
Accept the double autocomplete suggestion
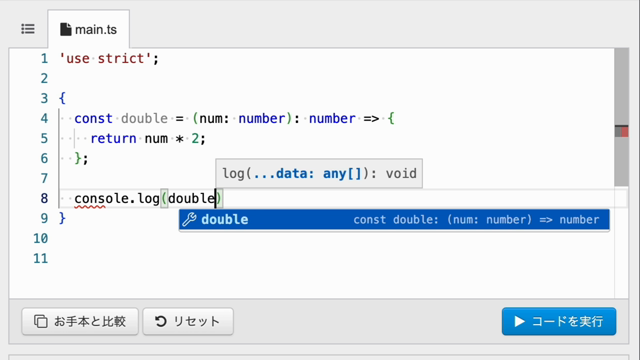click(394, 220)
